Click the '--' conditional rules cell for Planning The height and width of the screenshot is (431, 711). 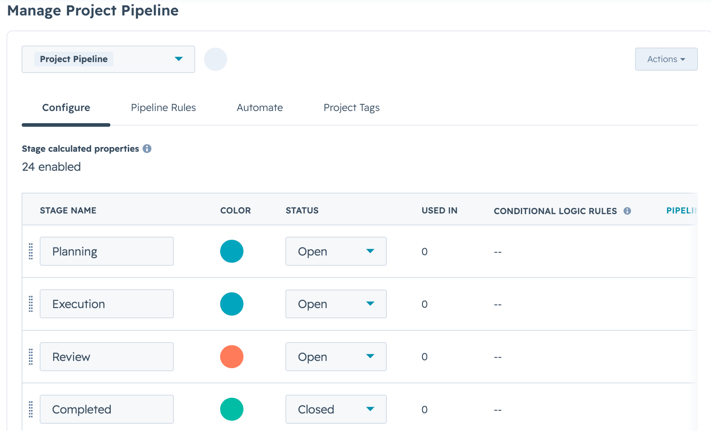(x=498, y=252)
